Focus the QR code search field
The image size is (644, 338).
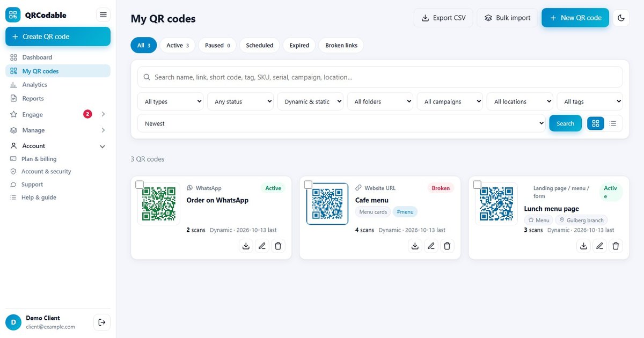[380, 77]
